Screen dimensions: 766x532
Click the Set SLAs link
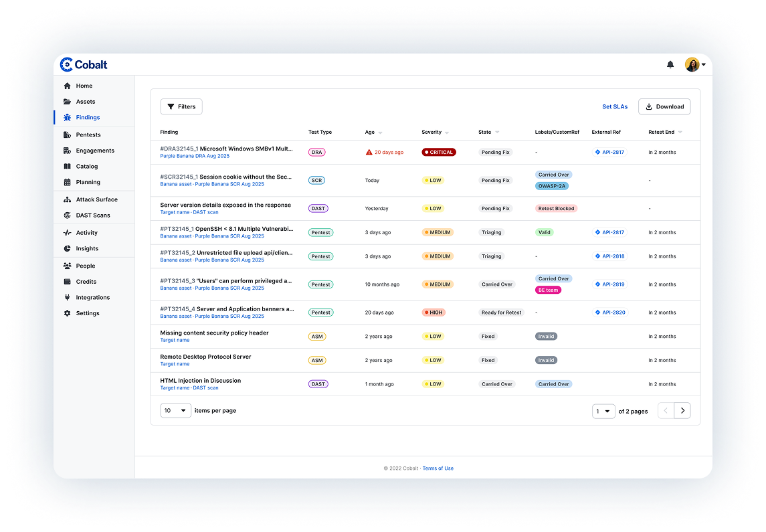coord(615,106)
